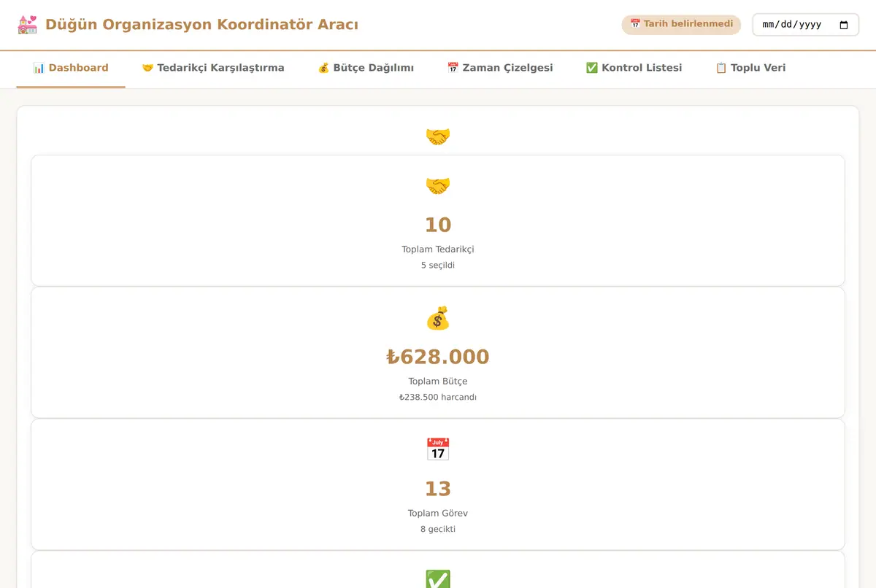
Task: Click the handshake icon above the cards
Action: [438, 136]
